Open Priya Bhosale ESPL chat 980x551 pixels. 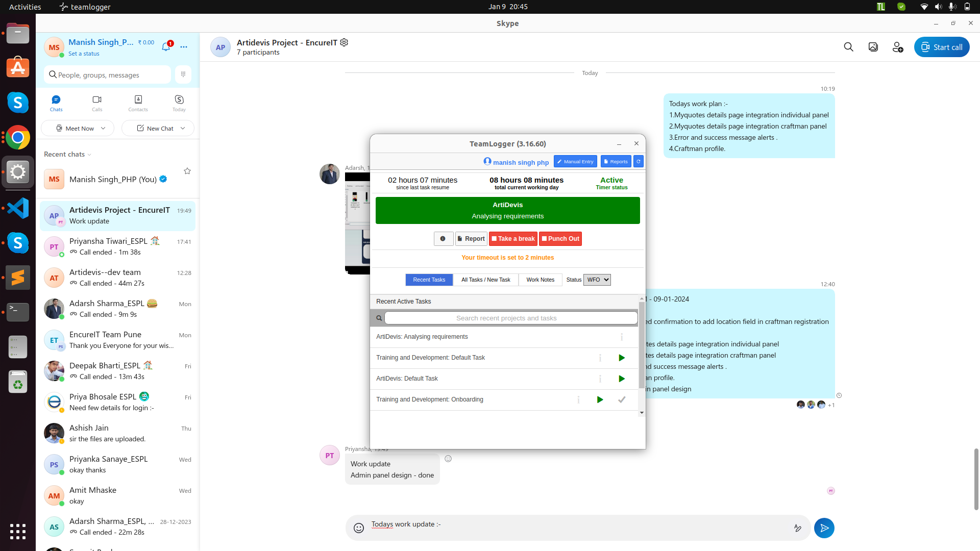(117, 402)
